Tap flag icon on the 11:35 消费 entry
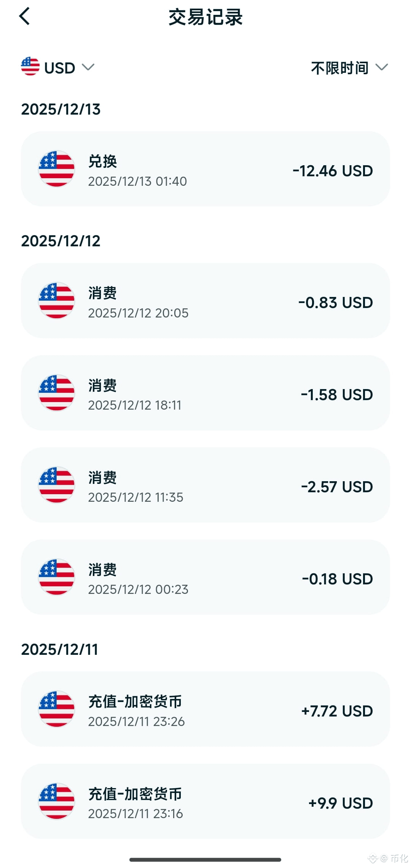 coord(56,485)
